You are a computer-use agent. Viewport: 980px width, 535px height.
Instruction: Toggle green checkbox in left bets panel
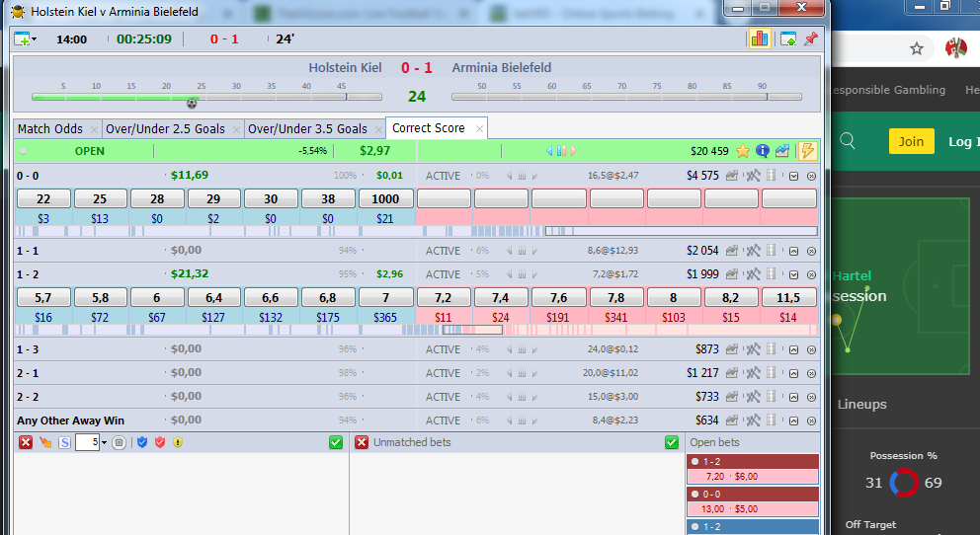point(336,442)
